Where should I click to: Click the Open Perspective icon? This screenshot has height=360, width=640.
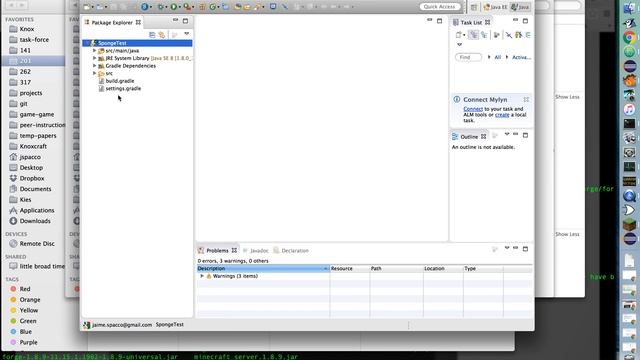click(474, 7)
